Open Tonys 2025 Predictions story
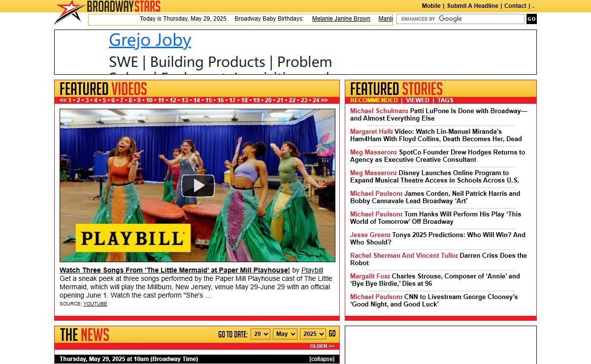Image resolution: width=591 pixels, height=364 pixels. pos(438,239)
